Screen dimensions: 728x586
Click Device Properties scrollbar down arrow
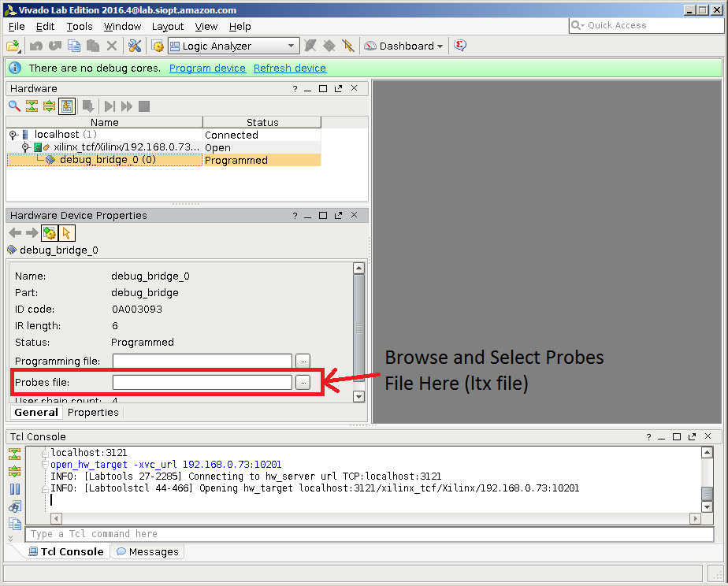(358, 397)
